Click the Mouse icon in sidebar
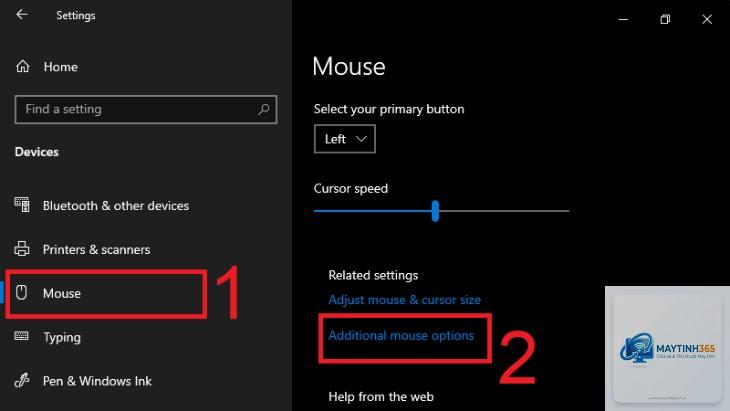 21,293
